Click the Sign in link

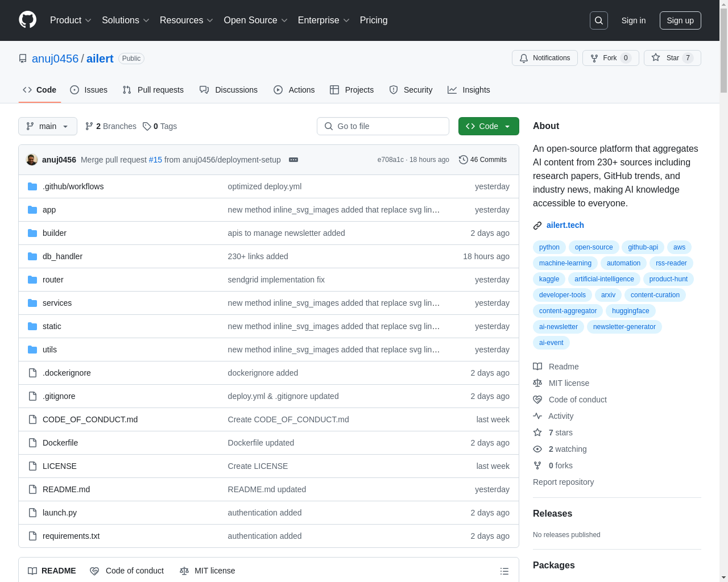click(x=634, y=20)
